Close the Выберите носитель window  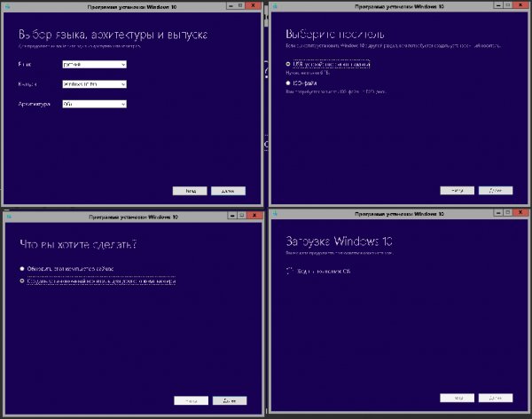[x=520, y=4]
